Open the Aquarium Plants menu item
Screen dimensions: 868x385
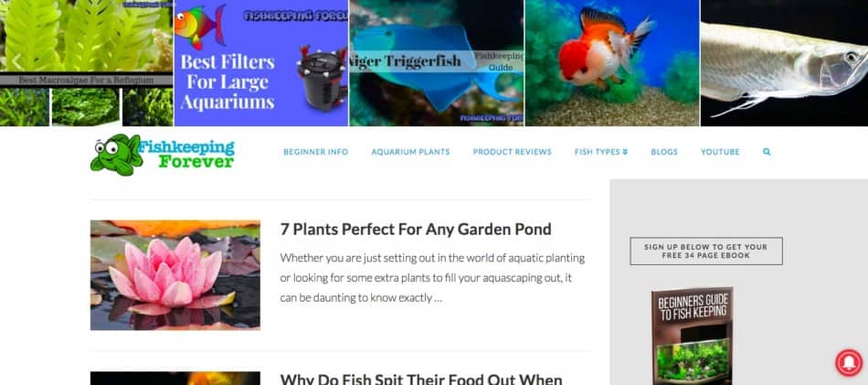point(410,152)
